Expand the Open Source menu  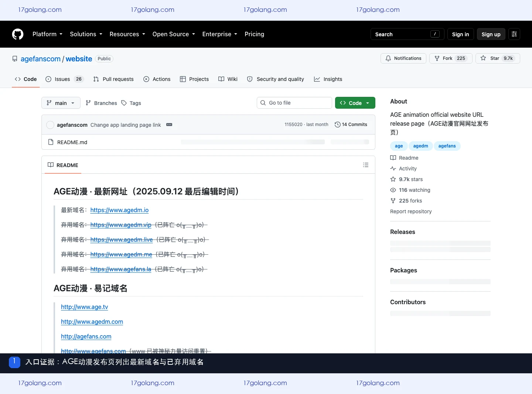(174, 34)
